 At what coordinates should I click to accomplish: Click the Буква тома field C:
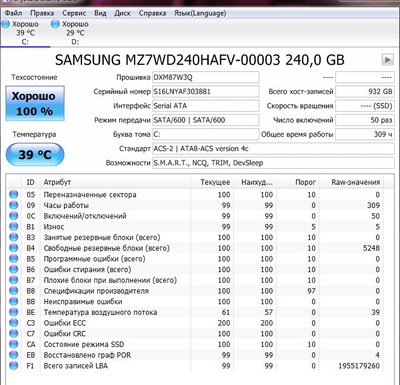click(206, 135)
